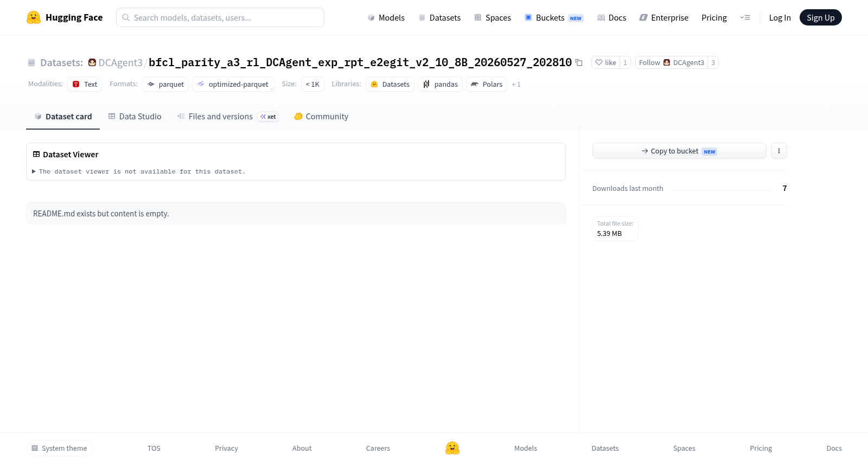Switch to Files and versions tab
The width and height of the screenshot is (868, 467).
(x=228, y=116)
